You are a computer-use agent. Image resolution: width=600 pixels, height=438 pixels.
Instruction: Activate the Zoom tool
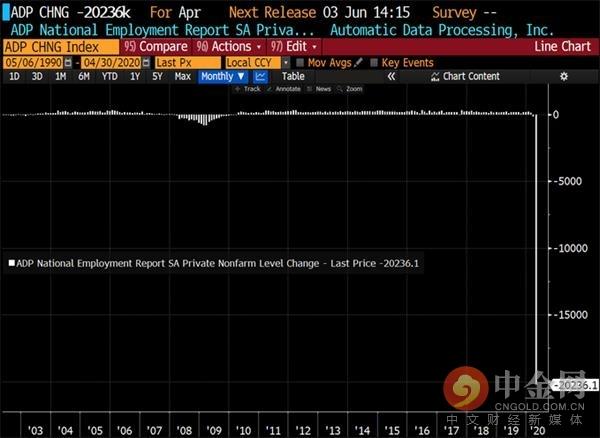[x=350, y=89]
